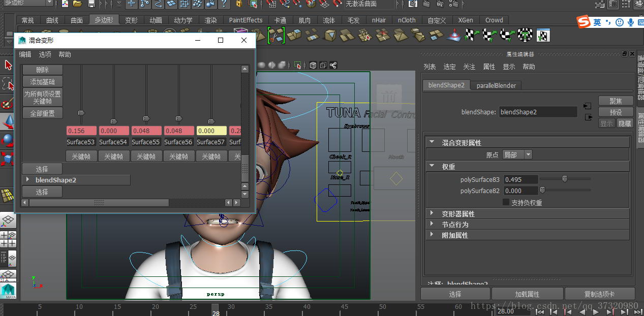This screenshot has width=644, height=316.
Task: Click the blendShape name input field
Action: click(538, 112)
